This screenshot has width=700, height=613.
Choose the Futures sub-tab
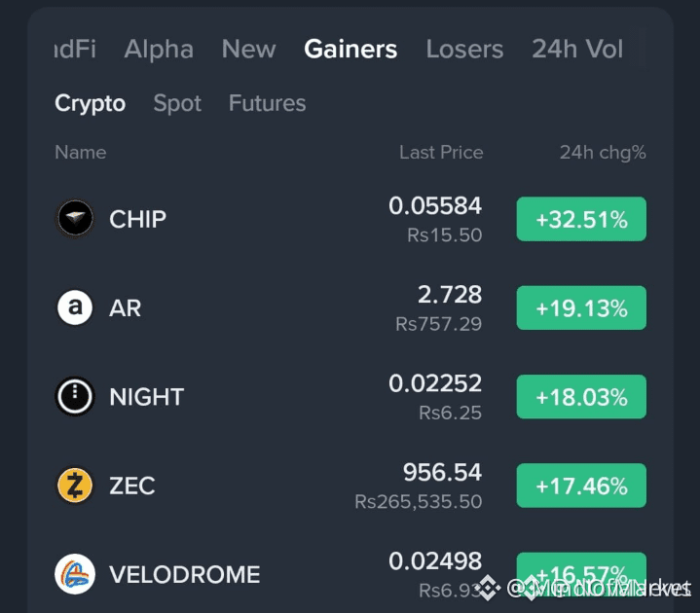pyautogui.click(x=267, y=103)
